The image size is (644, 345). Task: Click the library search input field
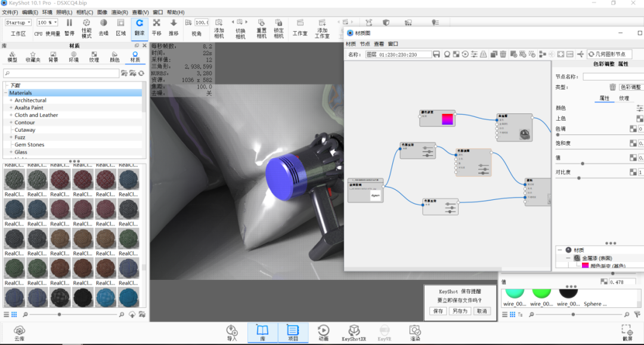[61, 73]
